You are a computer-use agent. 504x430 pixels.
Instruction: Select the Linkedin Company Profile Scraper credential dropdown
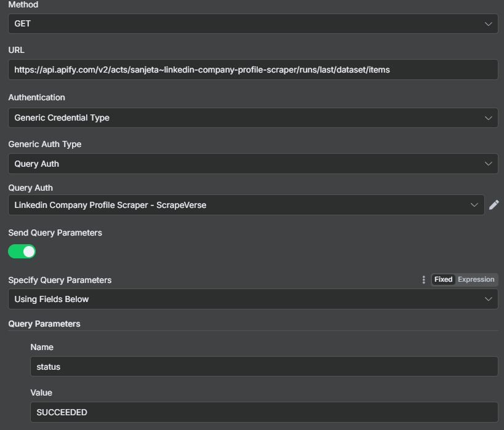tap(246, 205)
